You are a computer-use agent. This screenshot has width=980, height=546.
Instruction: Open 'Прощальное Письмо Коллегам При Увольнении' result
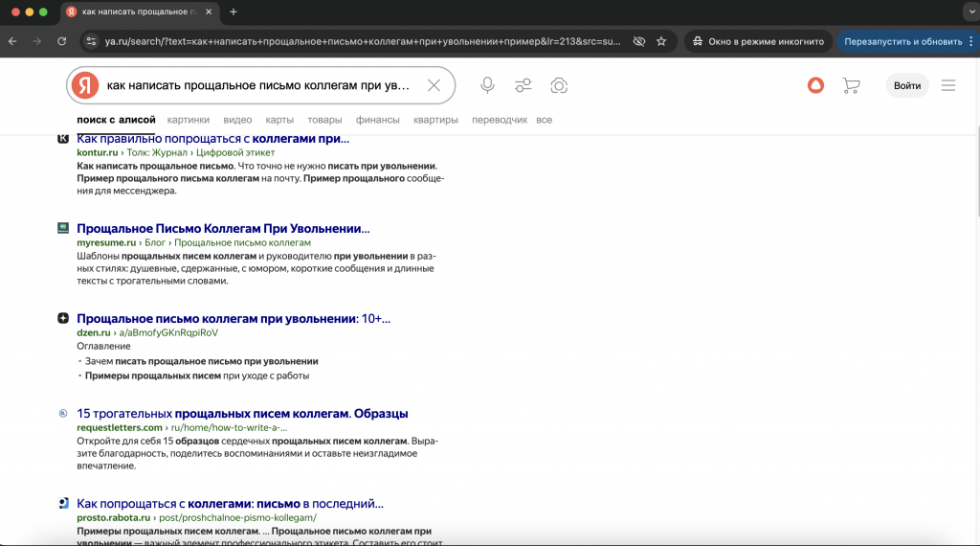coord(223,228)
